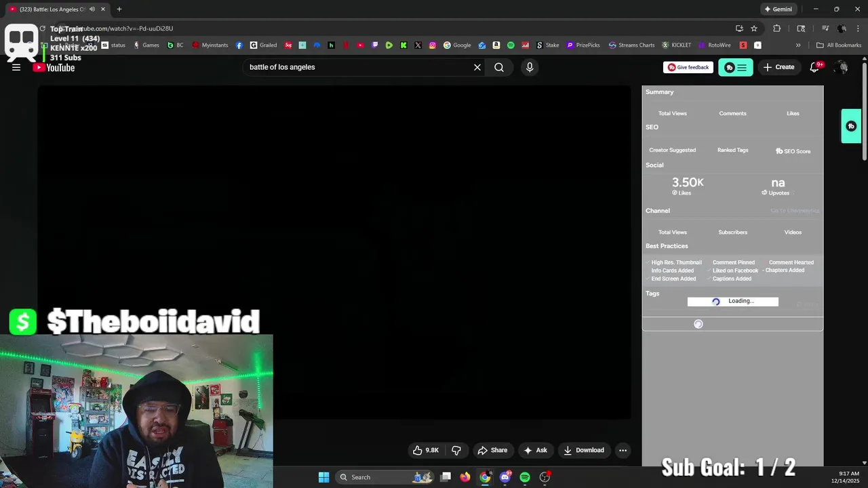The height and width of the screenshot is (488, 868).
Task: Open Windows Start menu
Action: (323, 477)
